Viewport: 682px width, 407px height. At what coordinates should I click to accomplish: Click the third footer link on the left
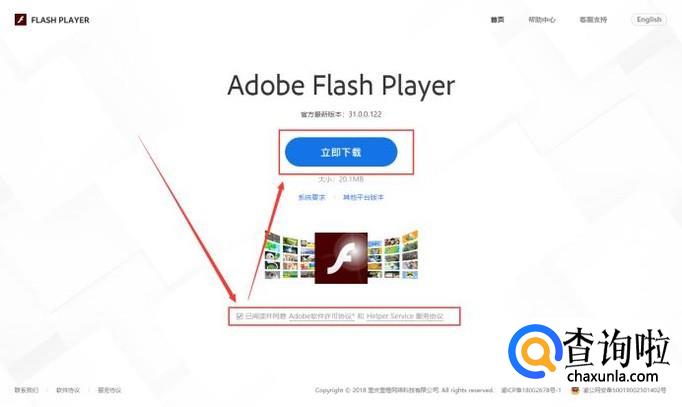[x=109, y=390]
